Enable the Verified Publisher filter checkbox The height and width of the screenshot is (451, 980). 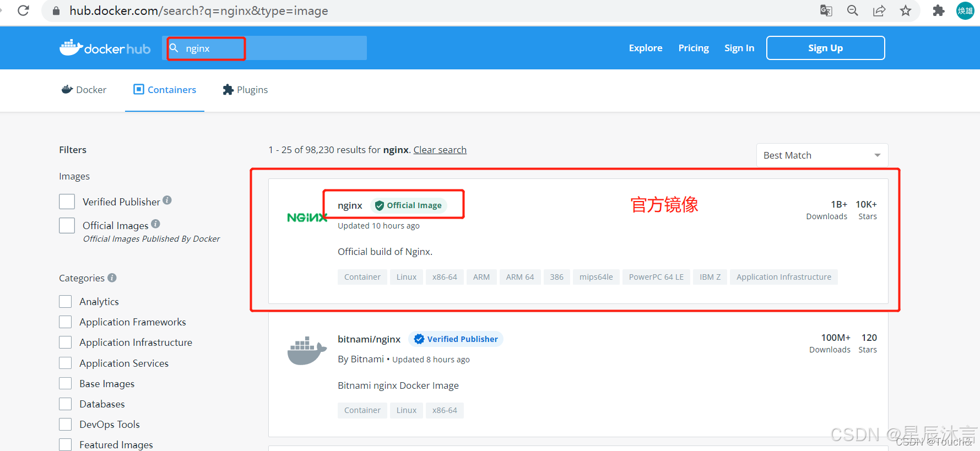coord(67,202)
